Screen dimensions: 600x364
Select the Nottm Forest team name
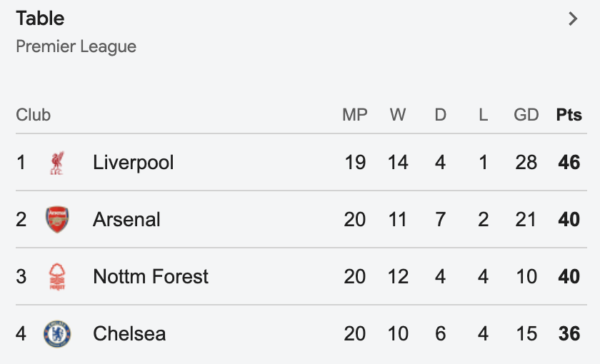click(151, 276)
